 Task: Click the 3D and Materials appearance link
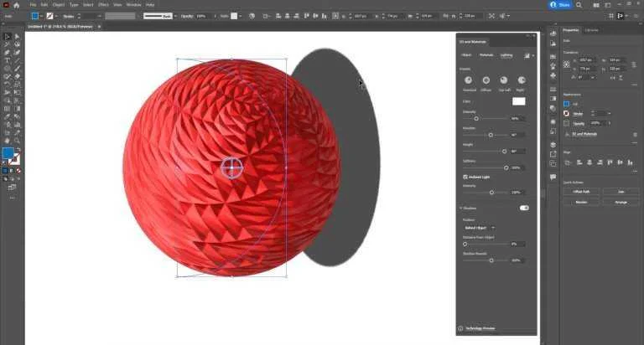tap(584, 134)
